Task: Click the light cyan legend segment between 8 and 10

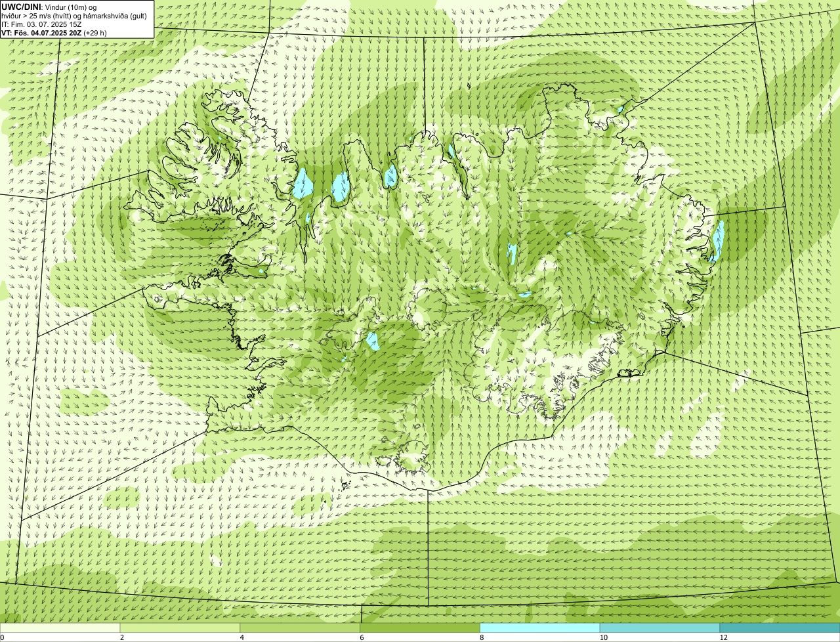Action: [x=540, y=628]
